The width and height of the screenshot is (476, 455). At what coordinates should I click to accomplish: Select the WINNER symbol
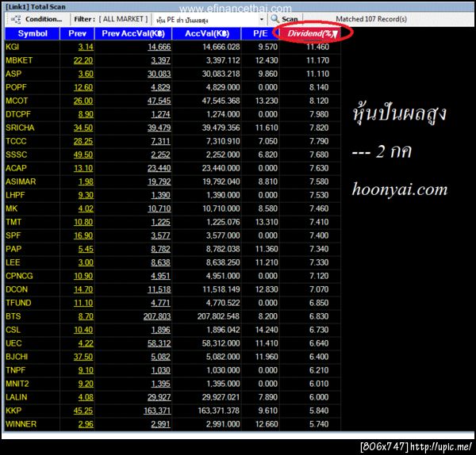(21, 424)
